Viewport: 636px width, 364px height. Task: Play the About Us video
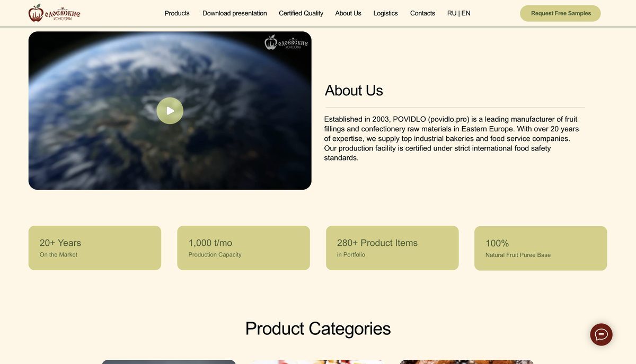coord(170,111)
